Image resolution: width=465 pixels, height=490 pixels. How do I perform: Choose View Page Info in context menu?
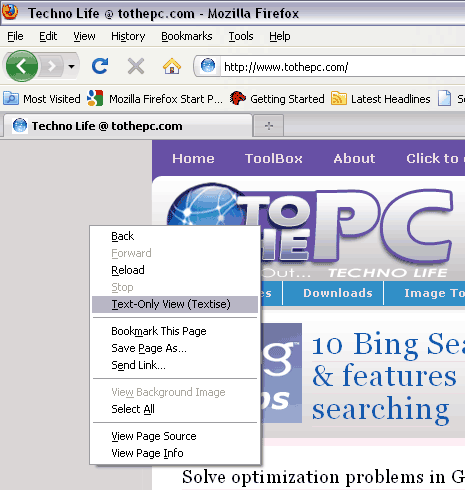click(x=175, y=453)
